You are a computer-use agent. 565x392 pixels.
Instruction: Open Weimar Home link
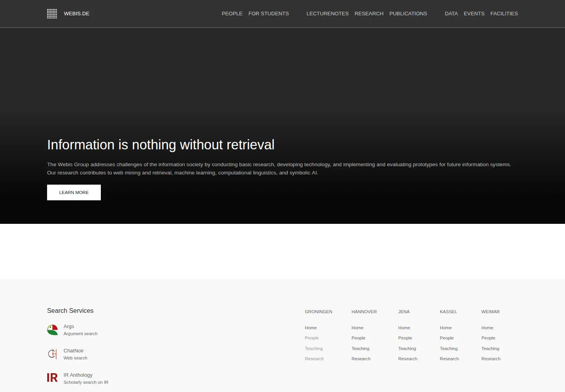tap(487, 328)
